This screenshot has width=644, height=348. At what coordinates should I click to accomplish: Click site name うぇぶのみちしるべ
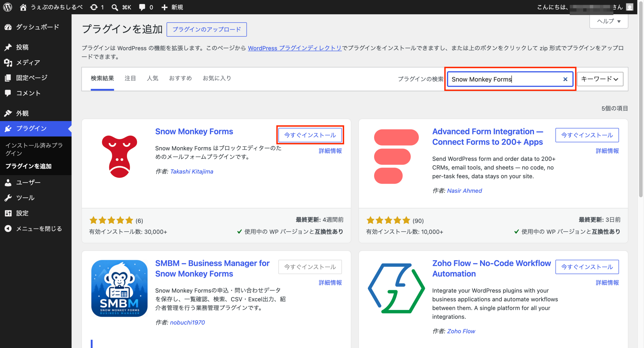(57, 7)
